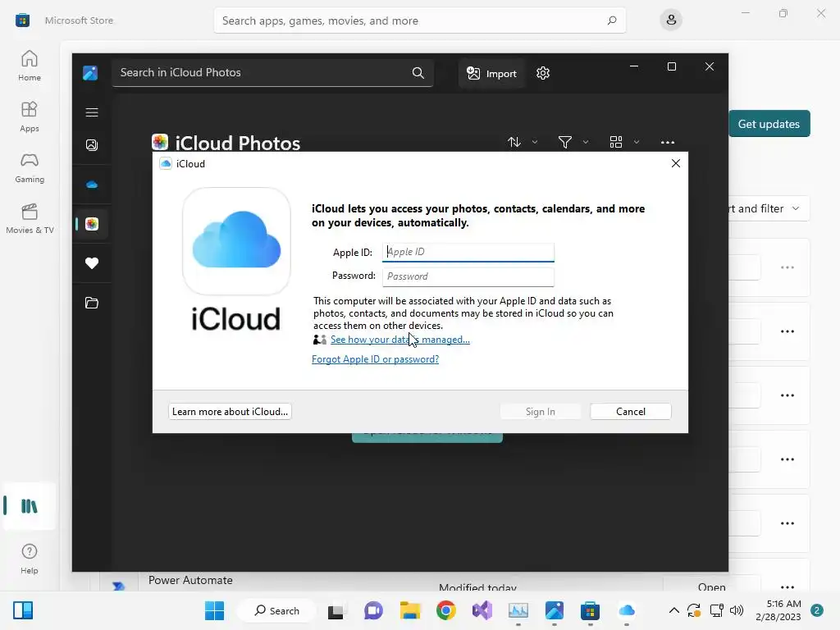
Task: Open Widgets panel from taskbar corner
Action: click(x=23, y=610)
